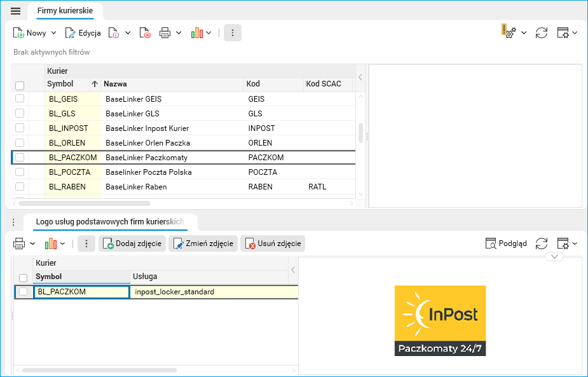Expand the logo panel view settings dropdown arrow
This screenshot has width=588, height=377.
[575, 243]
